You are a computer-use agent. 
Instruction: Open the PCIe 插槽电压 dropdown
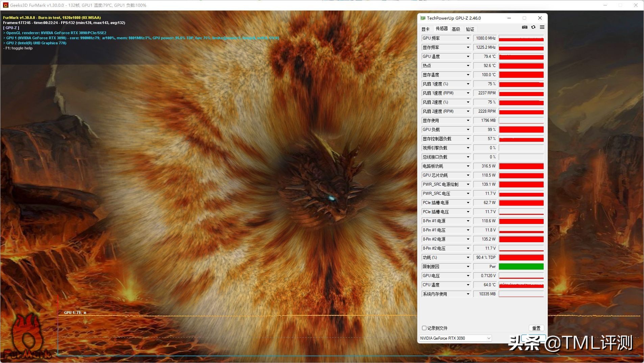tap(468, 212)
